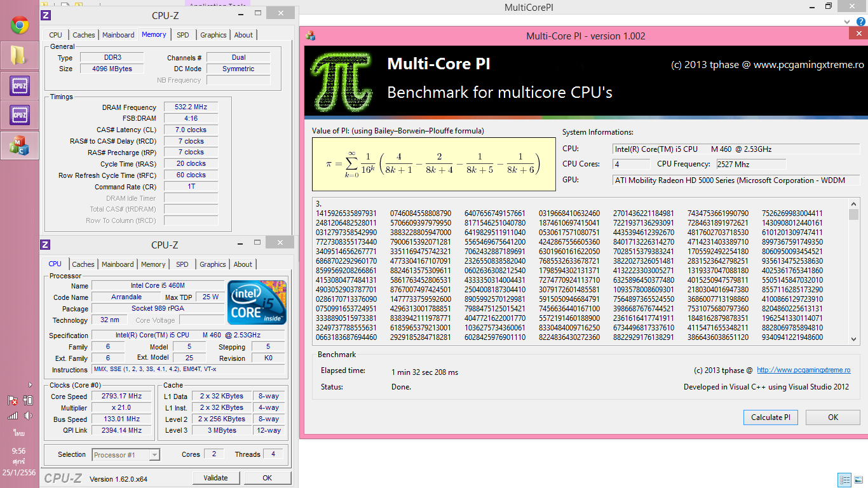The image size is (868, 488).
Task: Click the Command Rate value 1T
Action: (191, 187)
